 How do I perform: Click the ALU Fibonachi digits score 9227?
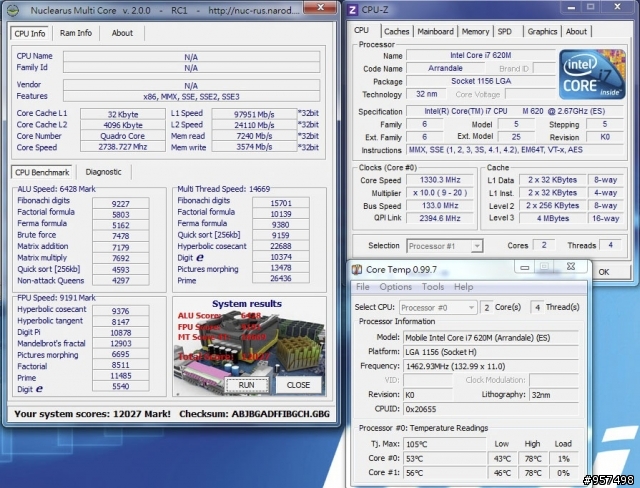pos(120,204)
